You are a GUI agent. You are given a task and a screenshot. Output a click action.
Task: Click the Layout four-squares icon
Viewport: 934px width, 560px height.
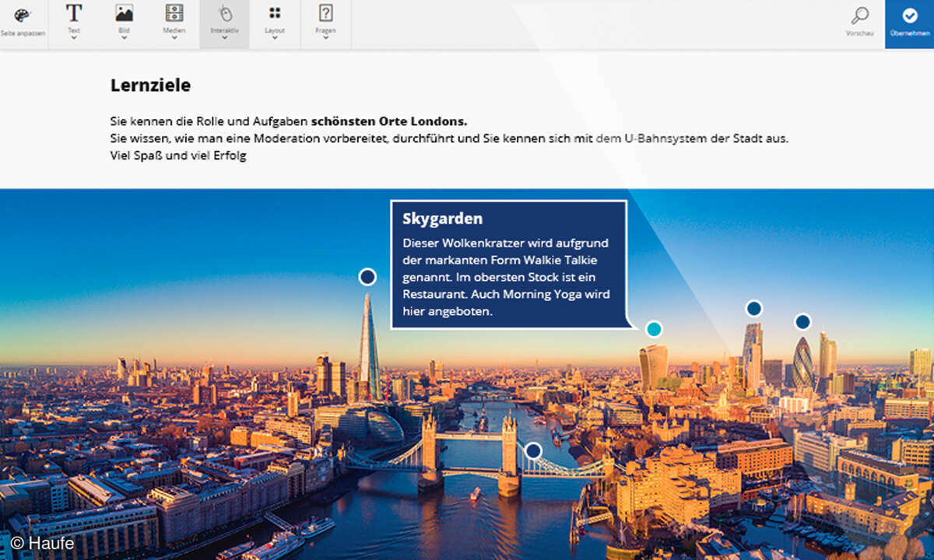click(x=275, y=13)
